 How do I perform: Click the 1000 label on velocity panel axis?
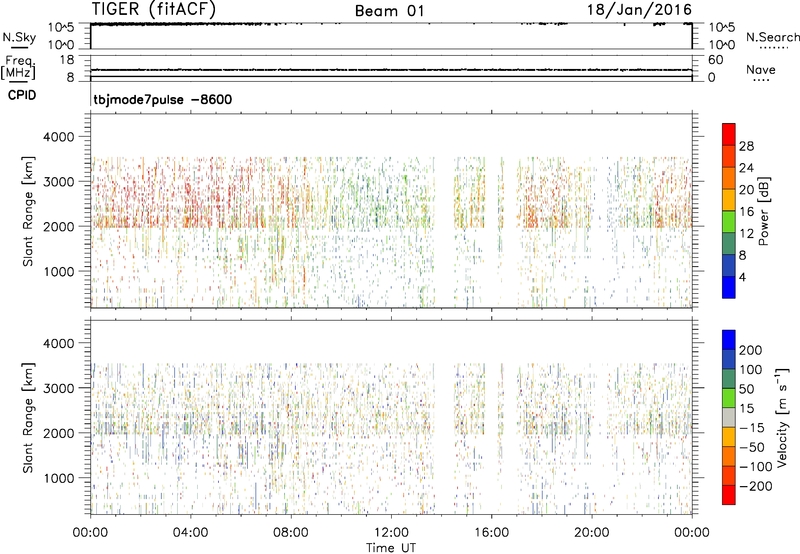point(58,478)
